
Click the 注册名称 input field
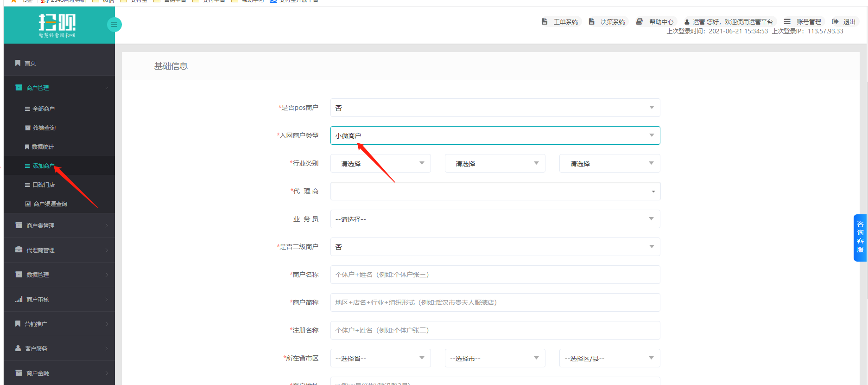tap(495, 330)
